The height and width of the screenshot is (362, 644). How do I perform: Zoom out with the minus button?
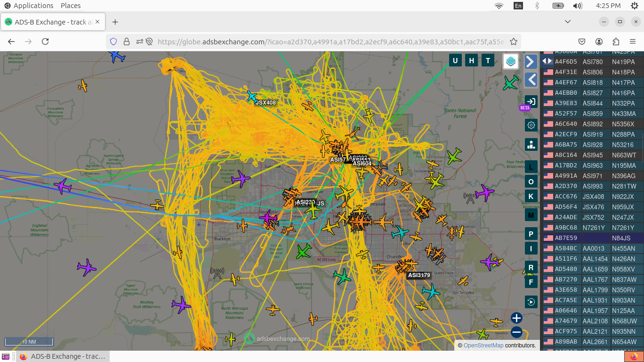tap(516, 332)
